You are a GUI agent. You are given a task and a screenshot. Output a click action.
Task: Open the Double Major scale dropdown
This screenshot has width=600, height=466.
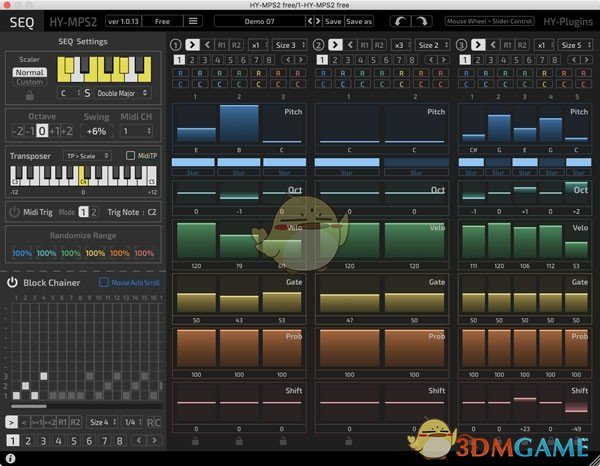pos(122,93)
